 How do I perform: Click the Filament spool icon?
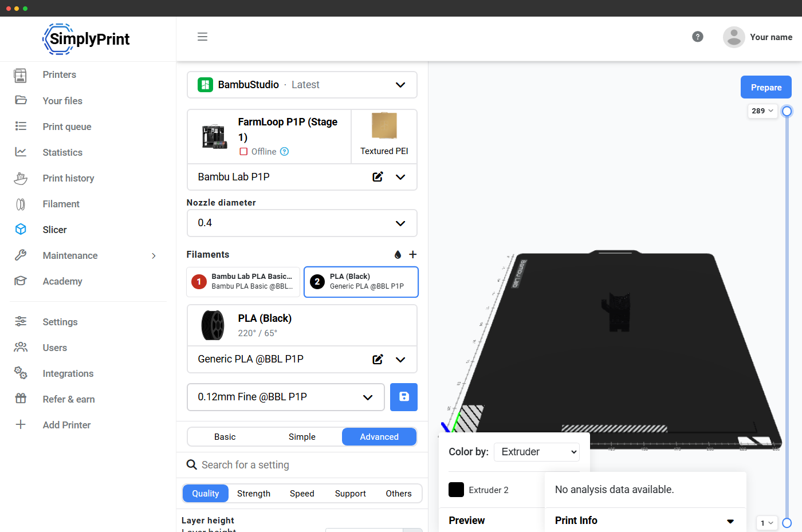point(21,204)
